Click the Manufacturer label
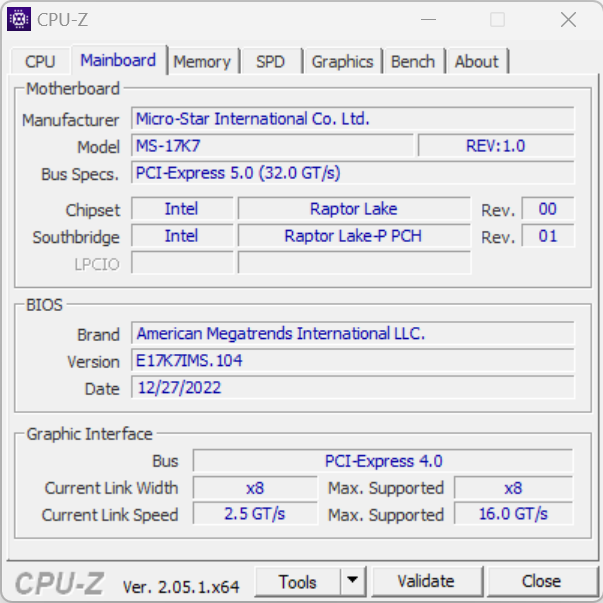603x603 pixels. click(71, 120)
